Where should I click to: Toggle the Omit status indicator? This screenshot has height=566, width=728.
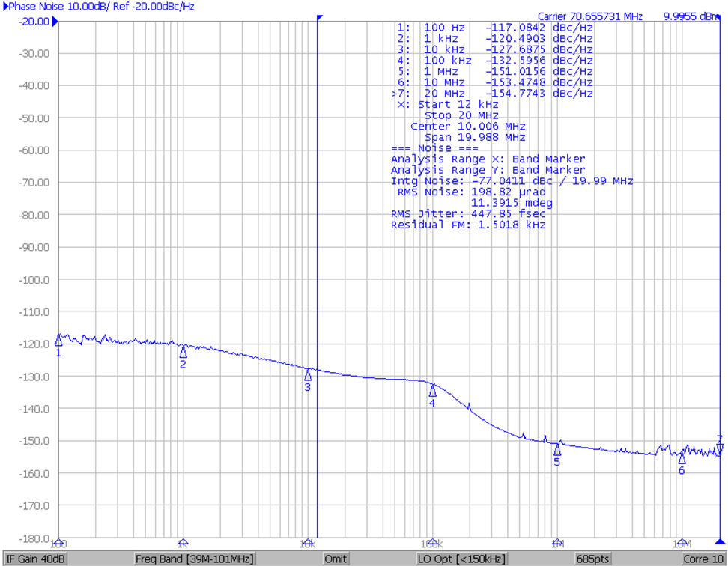335,559
